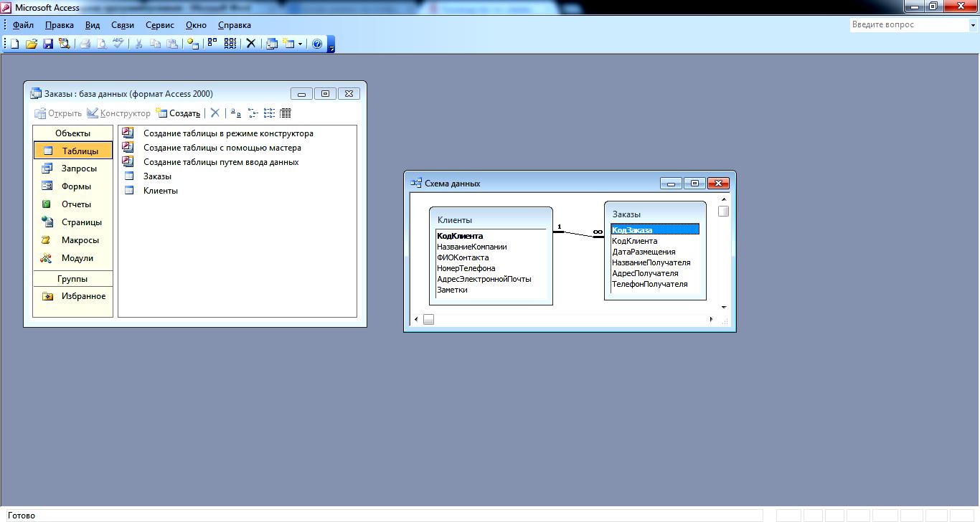Viewport: 980px width, 522px height.
Task: Click the relationship line between tables
Action: click(578, 234)
